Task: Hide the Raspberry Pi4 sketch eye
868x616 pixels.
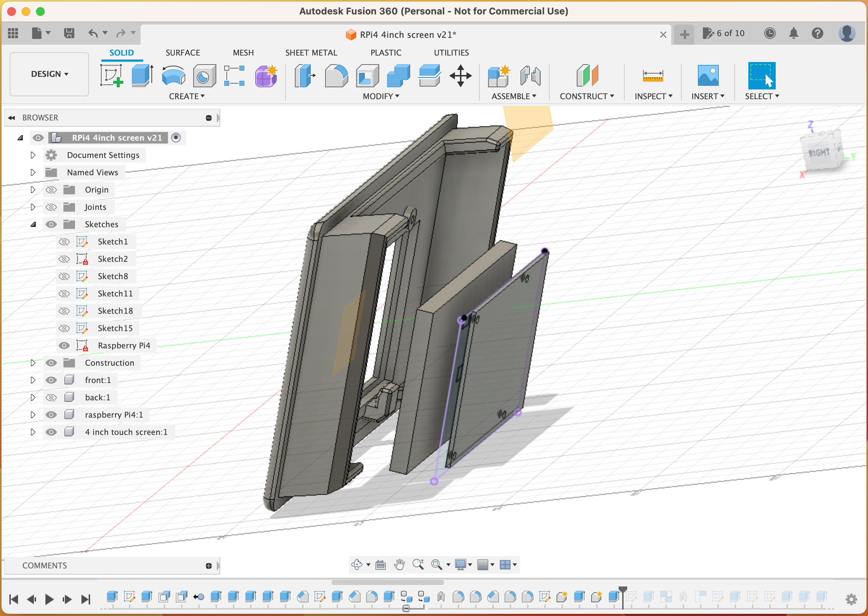Action: [x=64, y=346]
